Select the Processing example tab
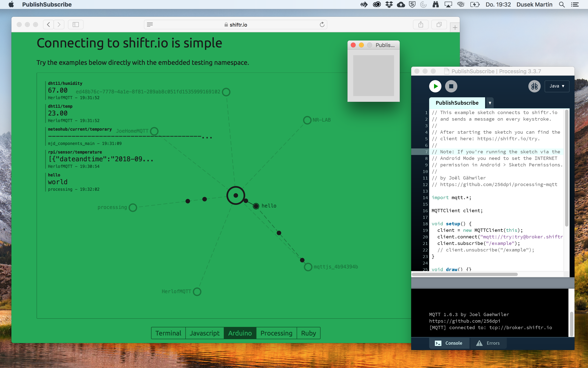This screenshot has width=588, height=368. point(276,333)
